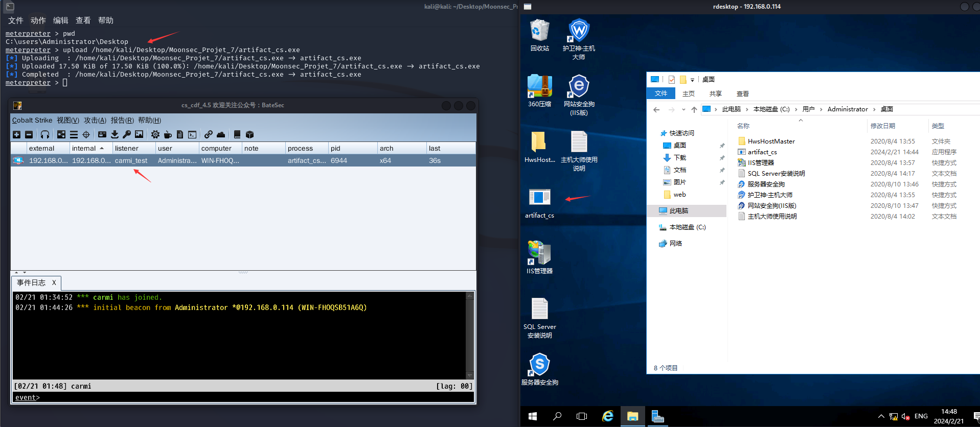This screenshot has width=980, height=427.
Task: Open the 帮助(H) menu in Cobalt Strike
Action: (149, 121)
